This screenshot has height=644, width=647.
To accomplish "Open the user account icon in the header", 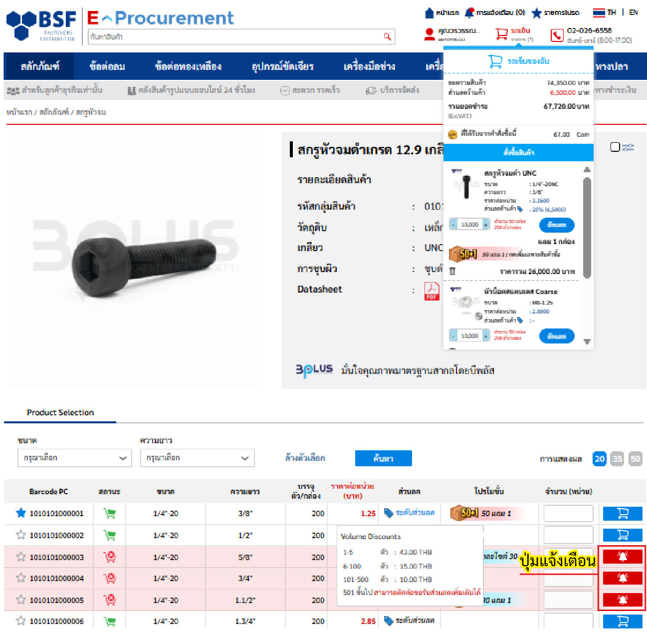I will 429,34.
